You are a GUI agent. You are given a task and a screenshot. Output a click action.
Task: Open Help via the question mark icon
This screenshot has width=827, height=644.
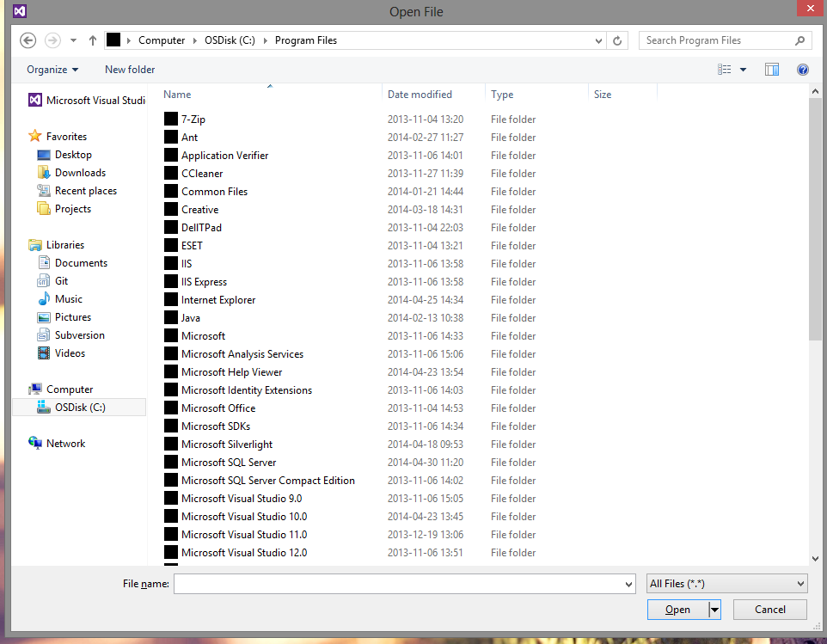(x=802, y=70)
